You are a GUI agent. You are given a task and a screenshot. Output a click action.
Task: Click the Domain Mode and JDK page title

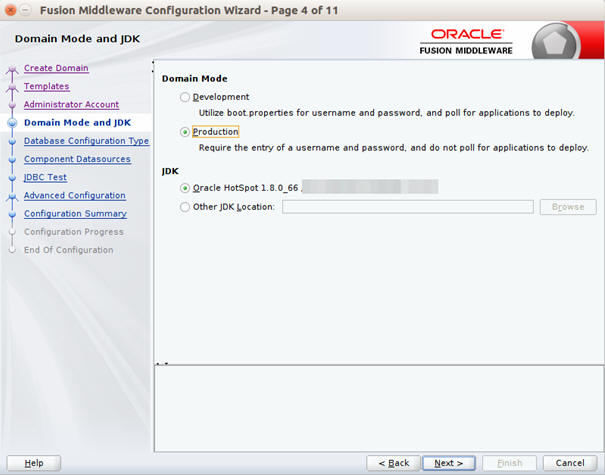(77, 39)
